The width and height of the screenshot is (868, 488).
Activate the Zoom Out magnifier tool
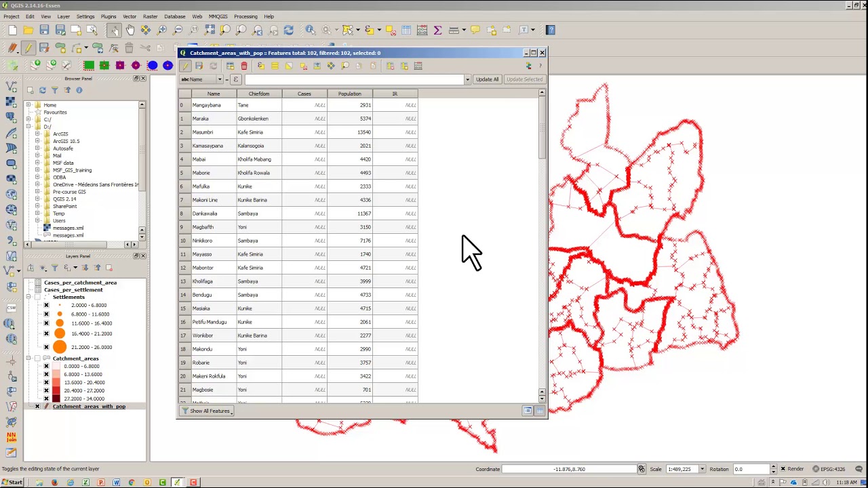[x=178, y=30]
